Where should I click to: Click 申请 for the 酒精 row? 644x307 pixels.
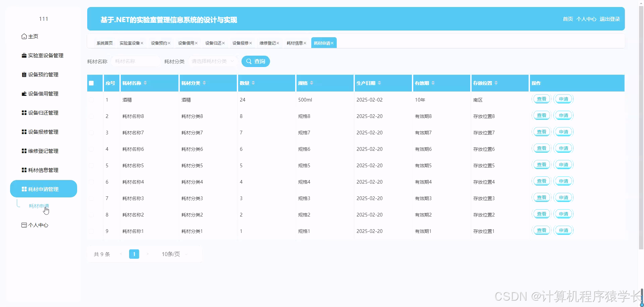pyautogui.click(x=563, y=99)
